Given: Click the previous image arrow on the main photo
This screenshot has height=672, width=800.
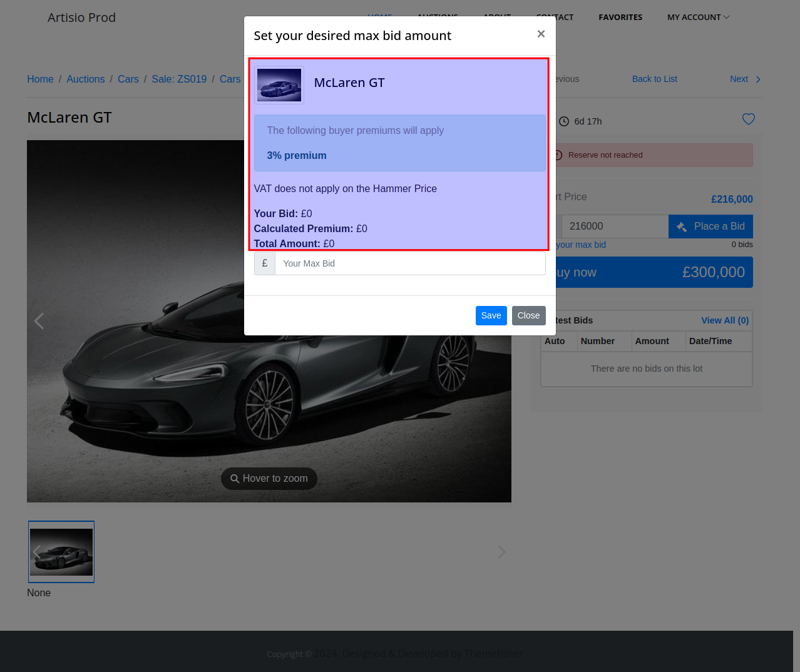Looking at the screenshot, I should tap(39, 321).
